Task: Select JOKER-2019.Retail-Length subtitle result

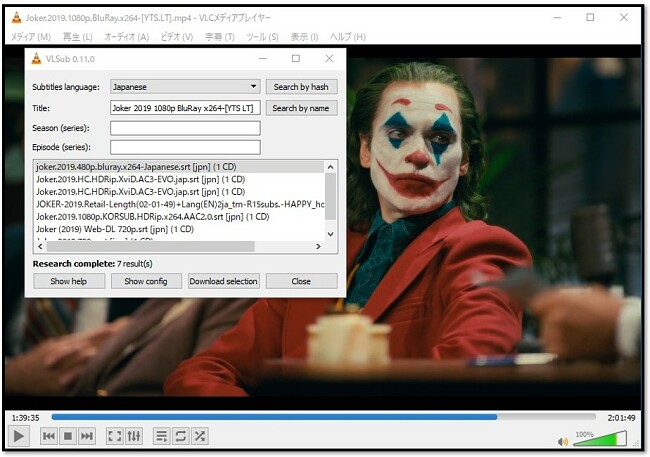Action: tap(179, 204)
